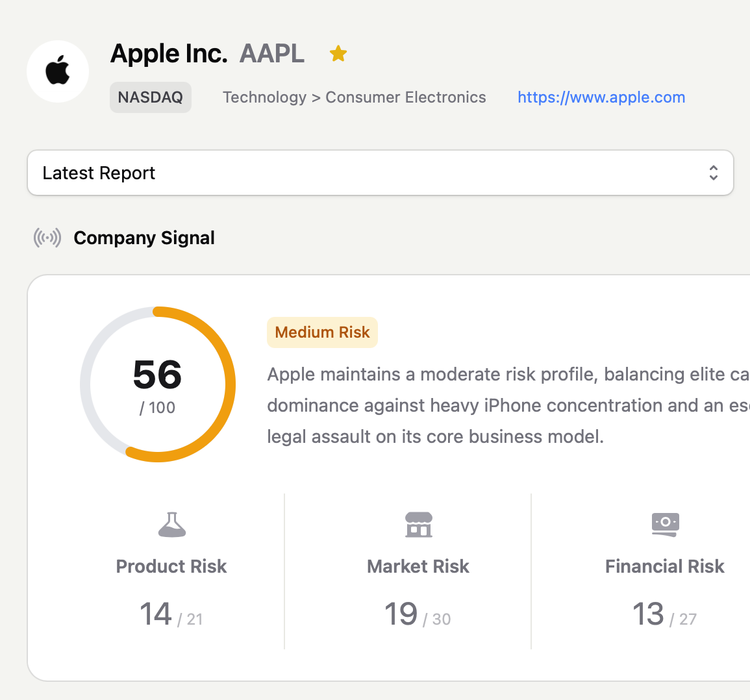Click the NASDAQ exchange badge
Image resolution: width=750 pixels, height=700 pixels.
tap(151, 97)
